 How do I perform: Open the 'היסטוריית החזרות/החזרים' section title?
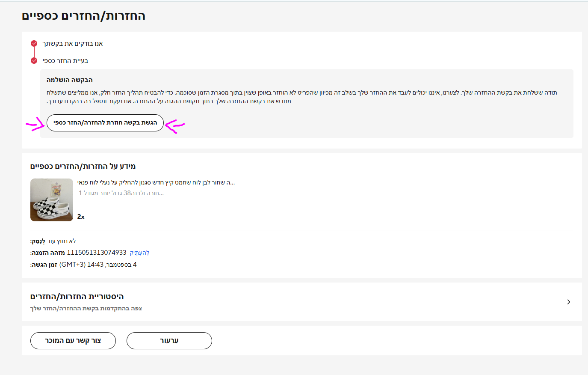(x=77, y=297)
